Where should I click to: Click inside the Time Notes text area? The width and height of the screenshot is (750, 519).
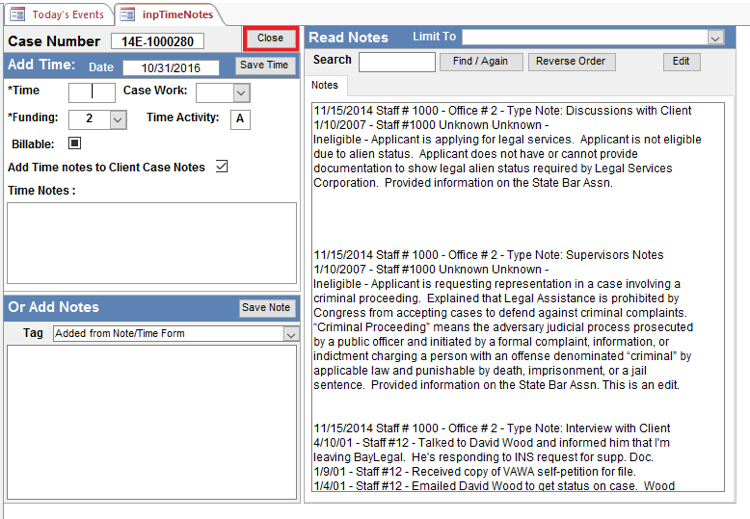click(152, 243)
